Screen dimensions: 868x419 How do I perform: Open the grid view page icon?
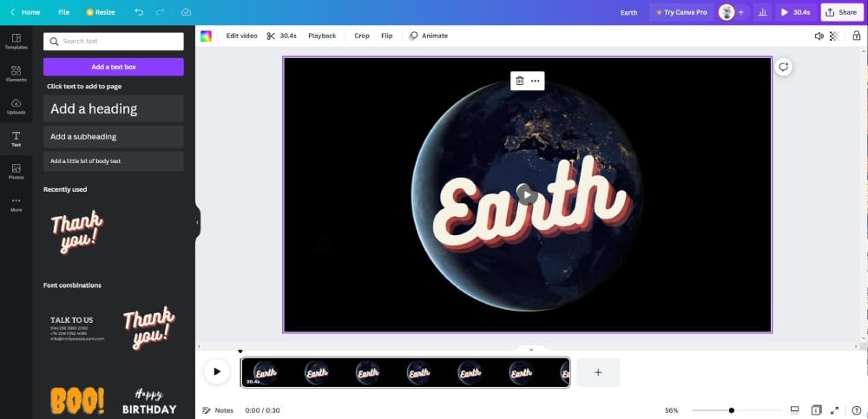[x=816, y=410]
